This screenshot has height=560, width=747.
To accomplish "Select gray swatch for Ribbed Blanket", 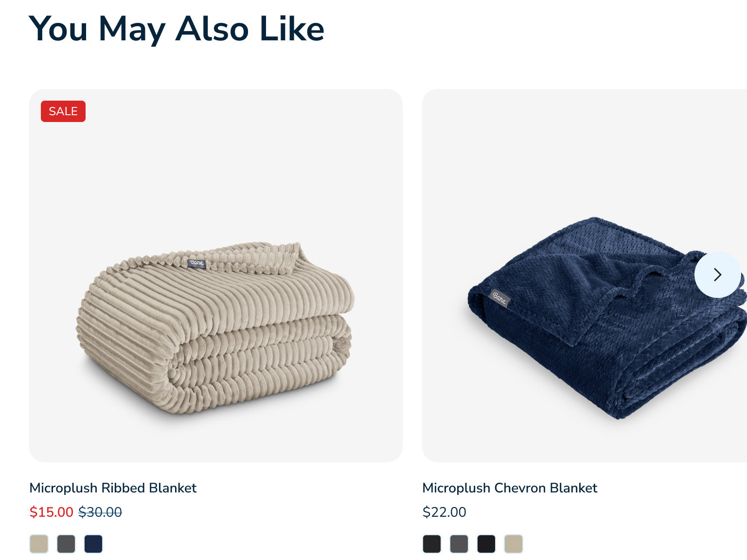I will [x=66, y=544].
